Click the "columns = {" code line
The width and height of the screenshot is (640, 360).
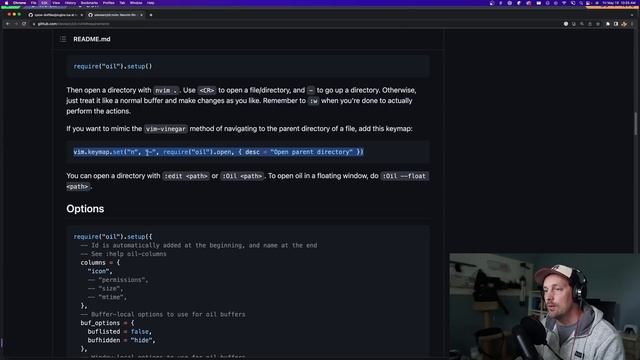(100, 262)
